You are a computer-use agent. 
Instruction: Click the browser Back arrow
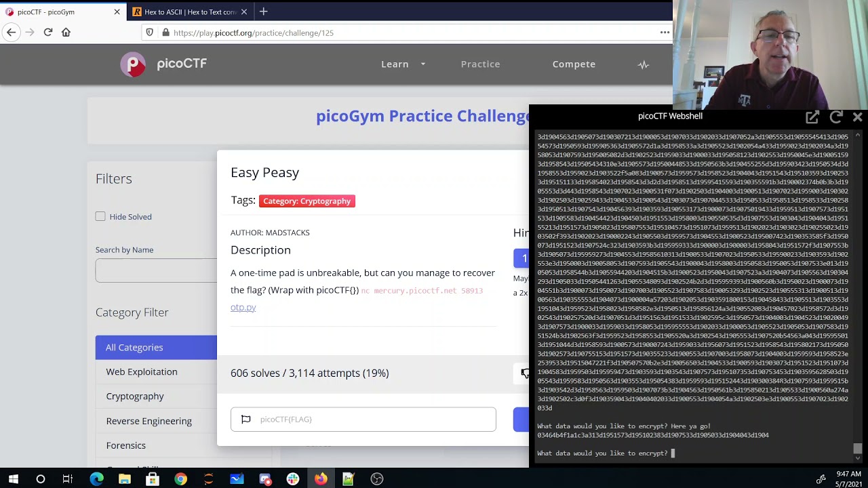[11, 32]
